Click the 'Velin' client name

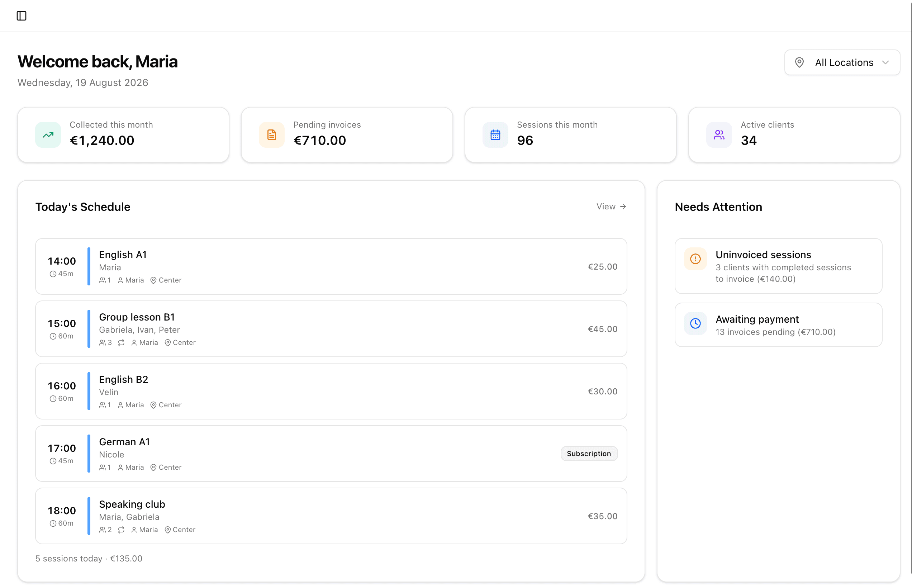(109, 392)
